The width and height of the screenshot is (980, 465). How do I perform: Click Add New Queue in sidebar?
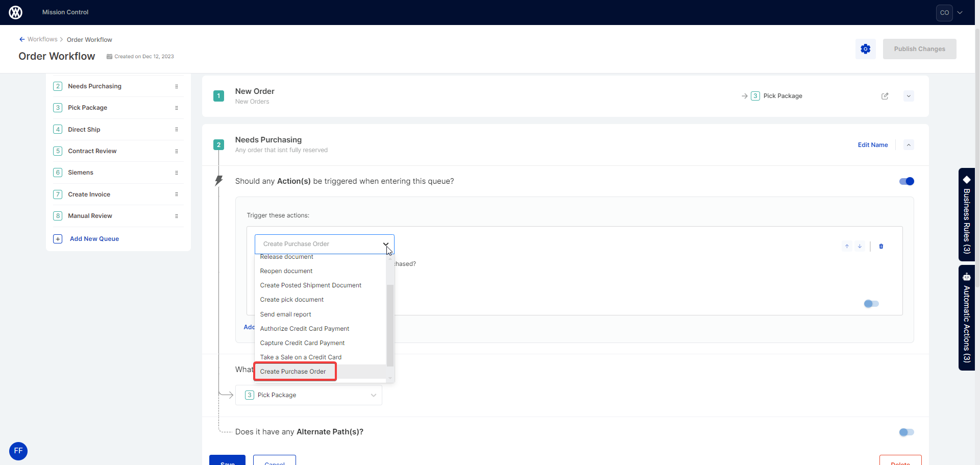tap(94, 239)
